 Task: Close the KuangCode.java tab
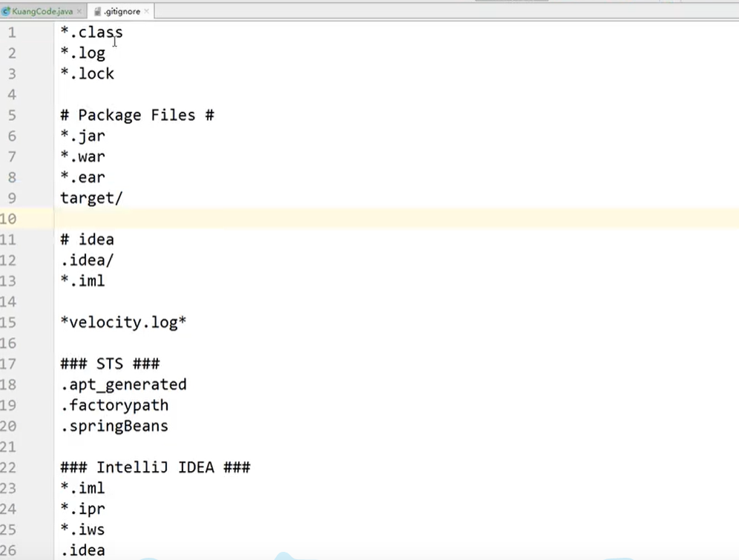[x=79, y=11]
